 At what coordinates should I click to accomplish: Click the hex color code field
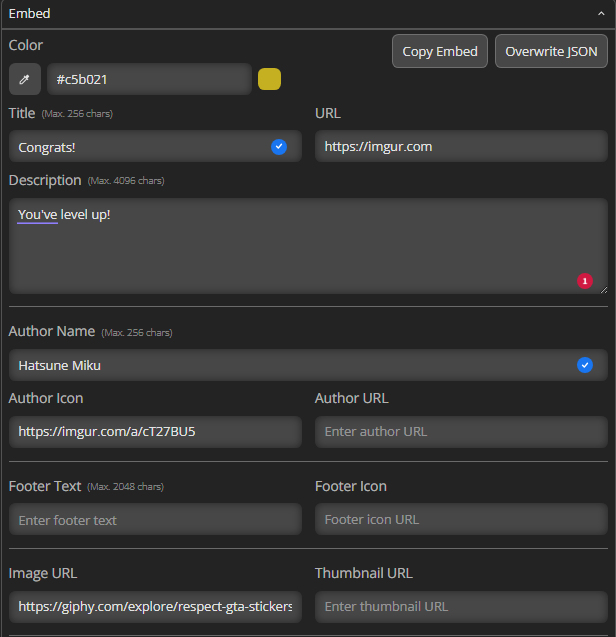tap(149, 79)
